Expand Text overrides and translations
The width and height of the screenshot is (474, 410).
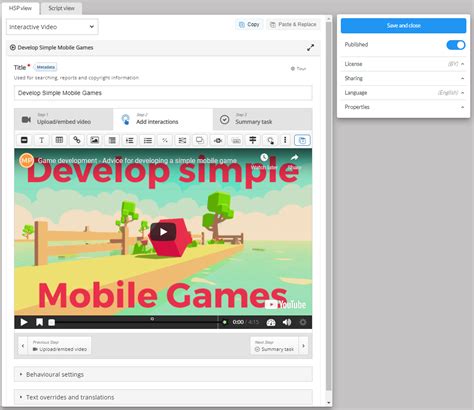[163, 397]
